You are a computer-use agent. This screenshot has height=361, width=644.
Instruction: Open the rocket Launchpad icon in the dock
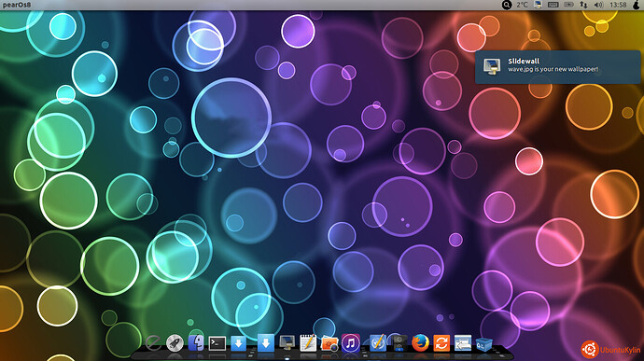tap(175, 343)
